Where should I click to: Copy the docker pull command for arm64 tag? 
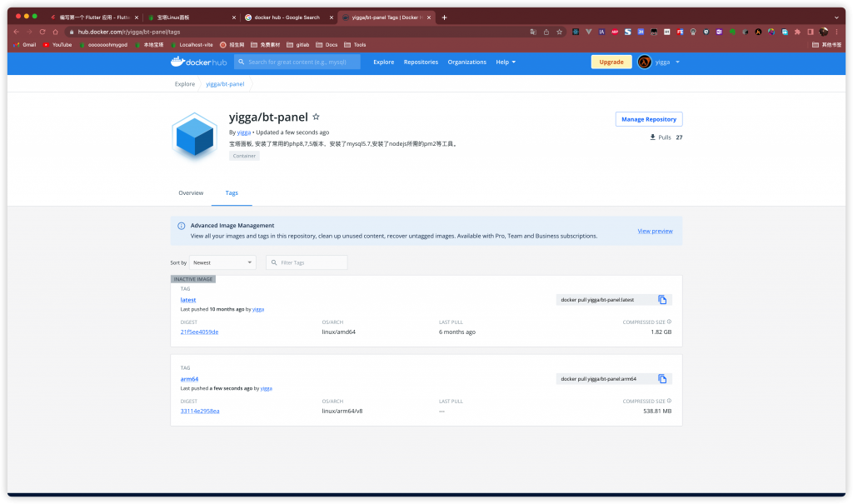662,379
